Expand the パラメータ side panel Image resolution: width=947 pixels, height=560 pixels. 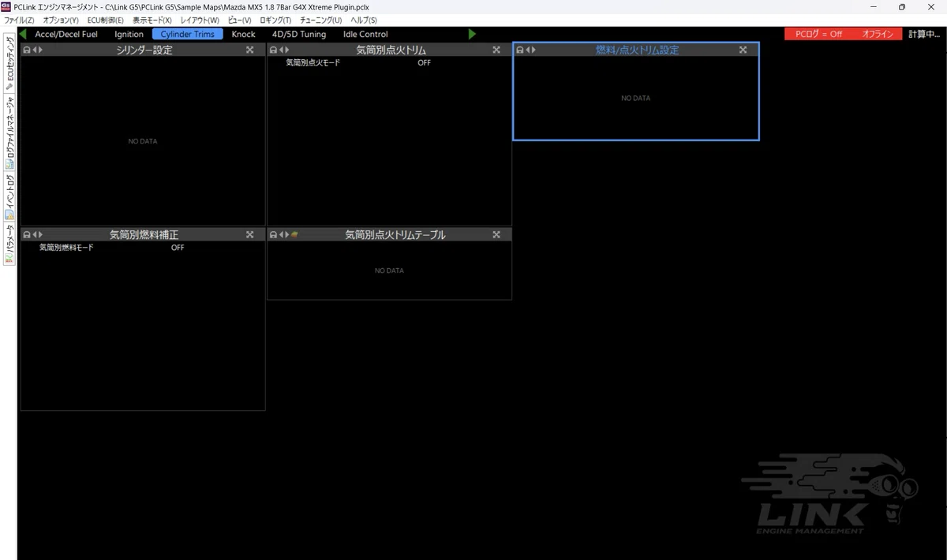coord(9,243)
